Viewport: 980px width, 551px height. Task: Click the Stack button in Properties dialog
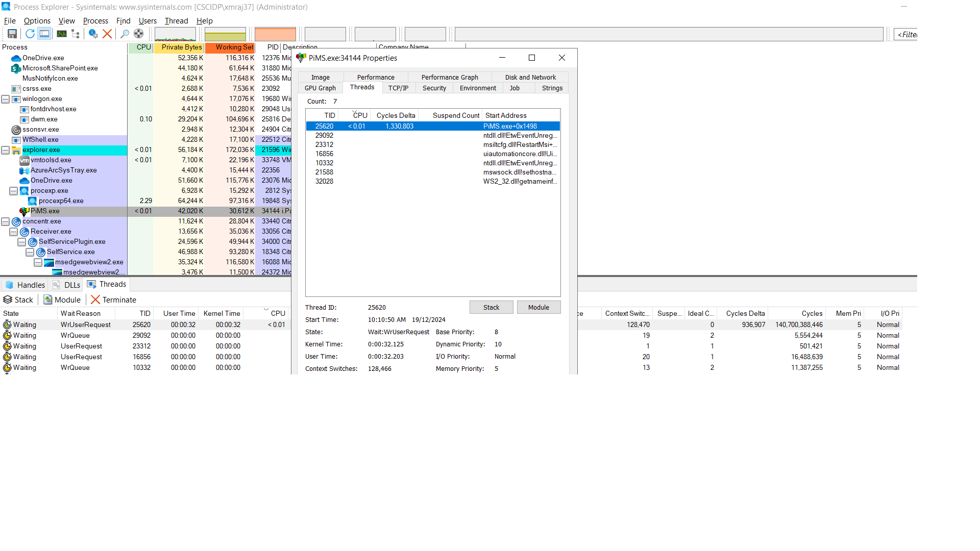click(x=491, y=307)
